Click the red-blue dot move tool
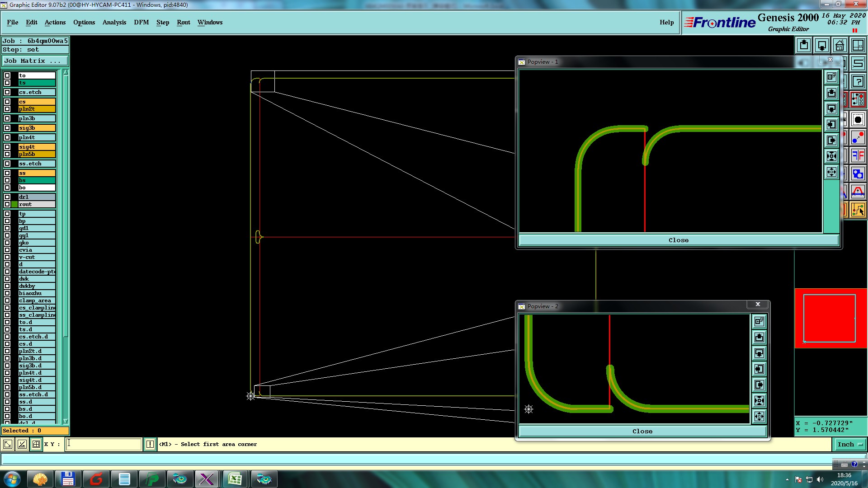This screenshot has height=488, width=868. click(858, 138)
